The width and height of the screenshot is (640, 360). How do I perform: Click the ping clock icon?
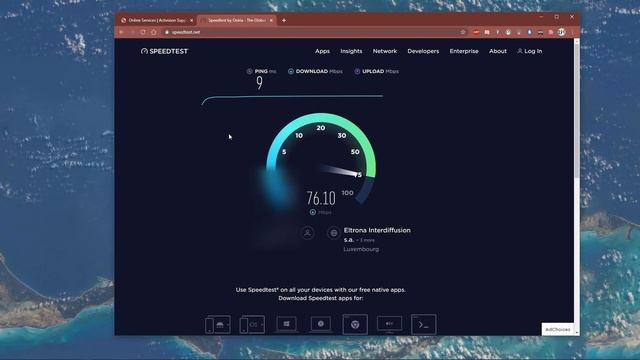point(249,71)
